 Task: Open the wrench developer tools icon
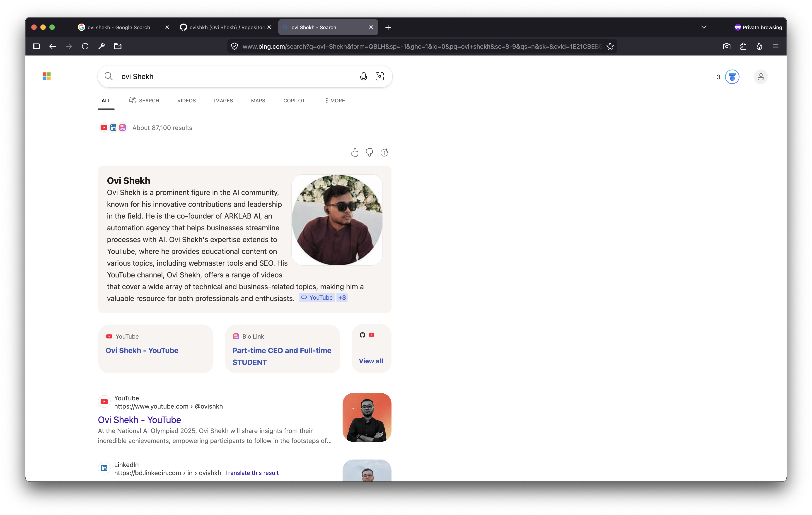101,46
